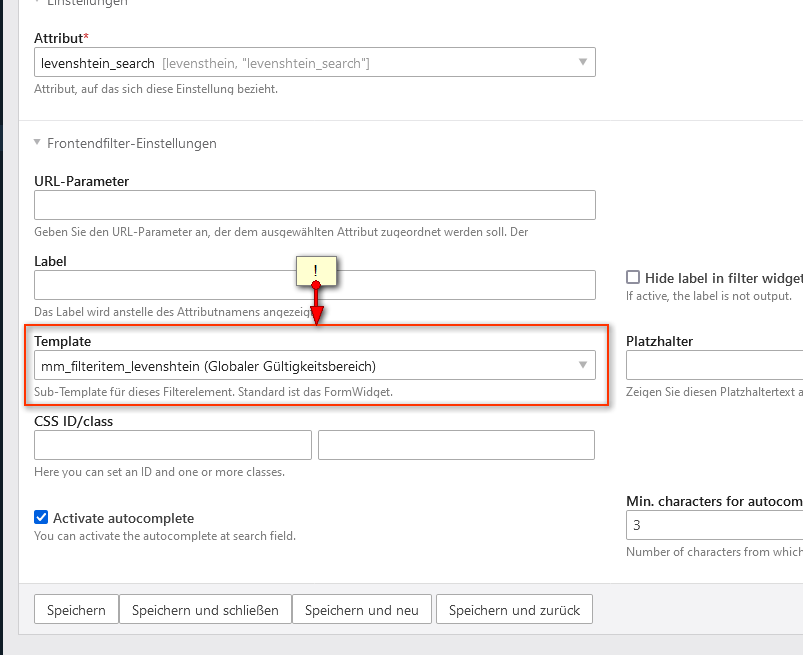Click Speichern und schließen
803x655 pixels.
click(205, 609)
